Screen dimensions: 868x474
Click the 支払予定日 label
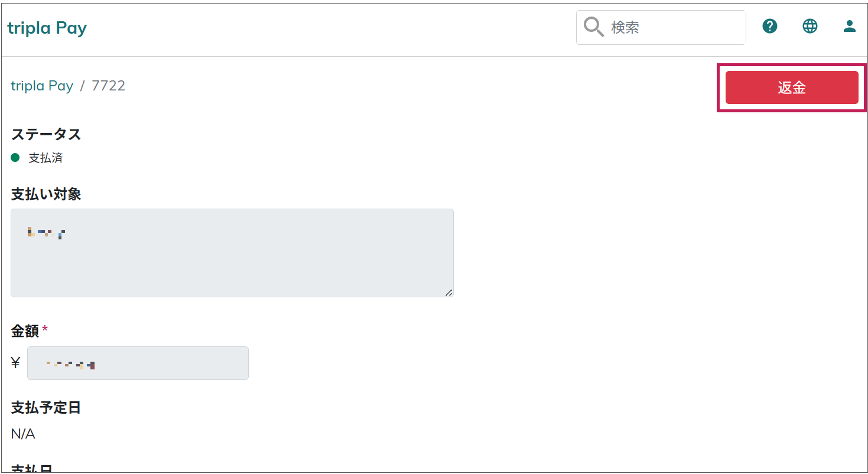[46, 407]
